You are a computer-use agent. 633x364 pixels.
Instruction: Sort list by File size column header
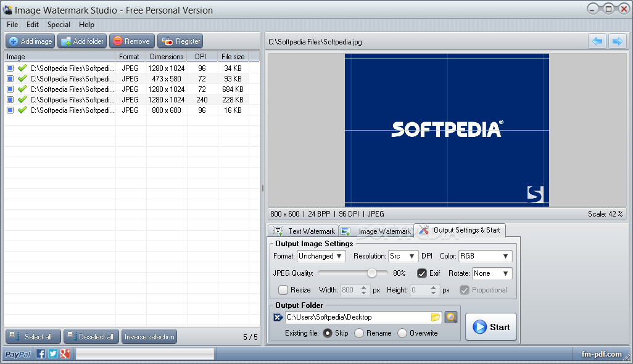pos(233,57)
